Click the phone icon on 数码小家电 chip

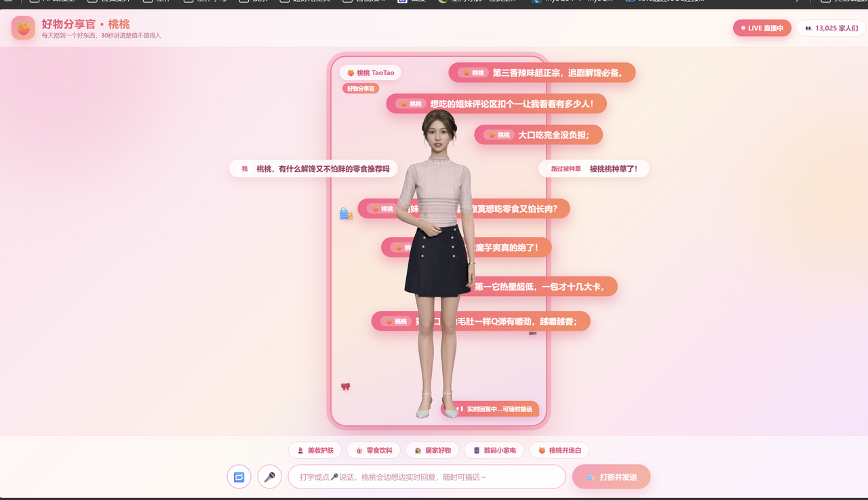pyautogui.click(x=477, y=451)
